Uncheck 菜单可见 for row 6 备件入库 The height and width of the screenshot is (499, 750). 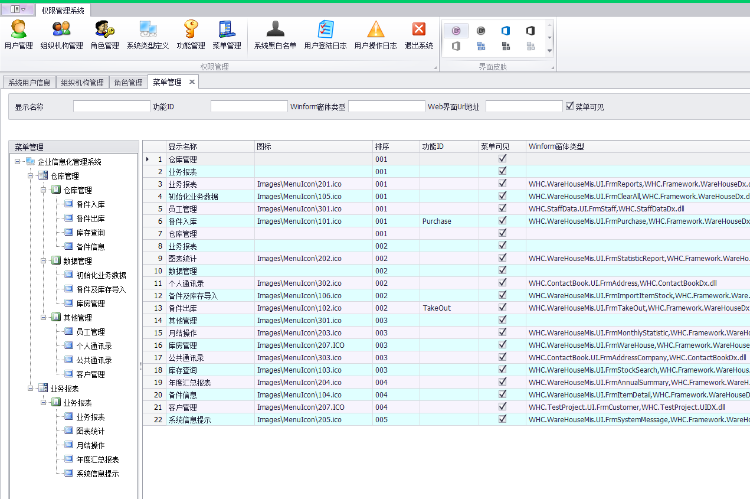[x=502, y=221]
